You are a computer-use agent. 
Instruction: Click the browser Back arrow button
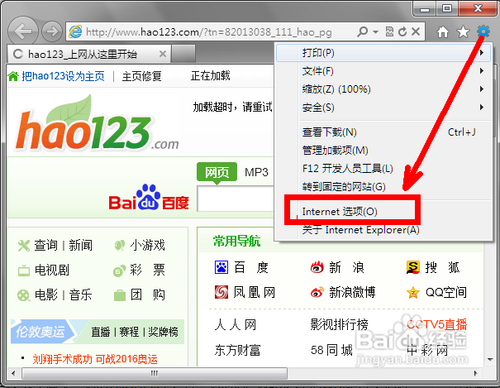coord(23,32)
